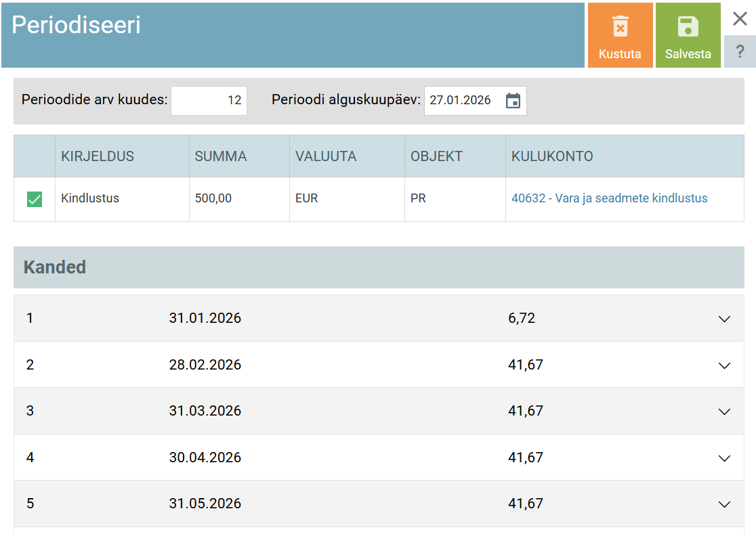Select the 500,00 amount cell
The image size is (756, 534).
pos(239,199)
